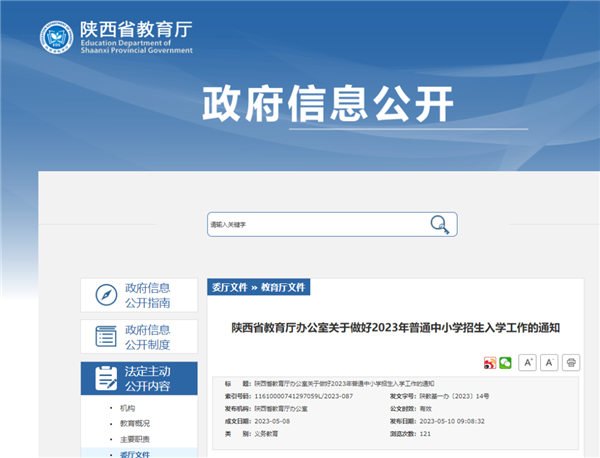Click the clipboard icon for 法定主动公开内容

(x=106, y=378)
